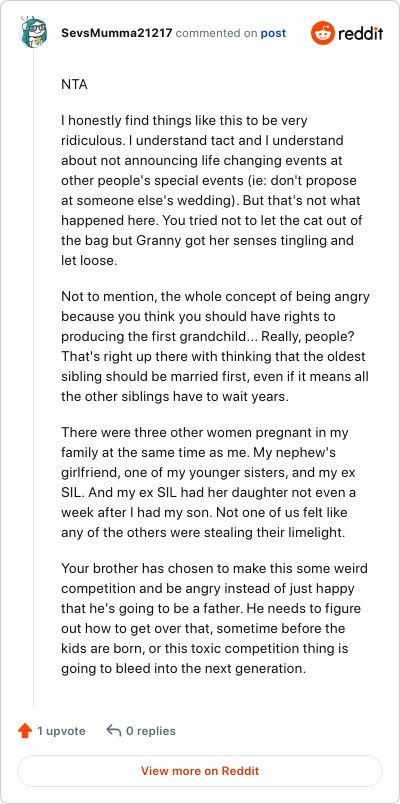
Task: Click the SevsMumma21217 user avatar
Action: click(x=33, y=33)
